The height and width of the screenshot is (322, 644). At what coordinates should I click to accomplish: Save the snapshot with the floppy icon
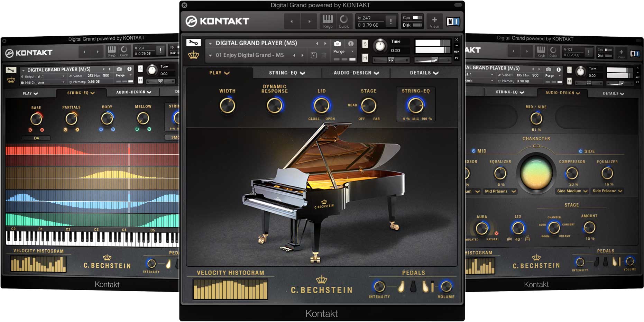[x=314, y=55]
